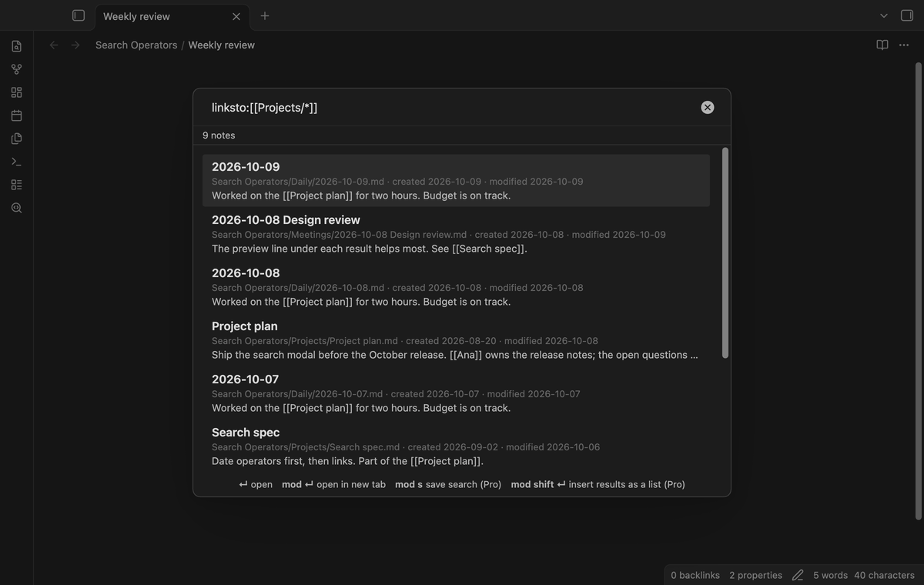Click 'save search (Pro)' hint
This screenshot has width=924, height=585.
click(x=448, y=484)
